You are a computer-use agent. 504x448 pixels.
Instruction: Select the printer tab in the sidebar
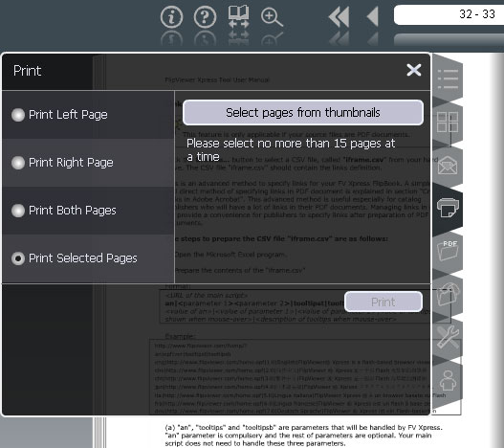coord(448,208)
